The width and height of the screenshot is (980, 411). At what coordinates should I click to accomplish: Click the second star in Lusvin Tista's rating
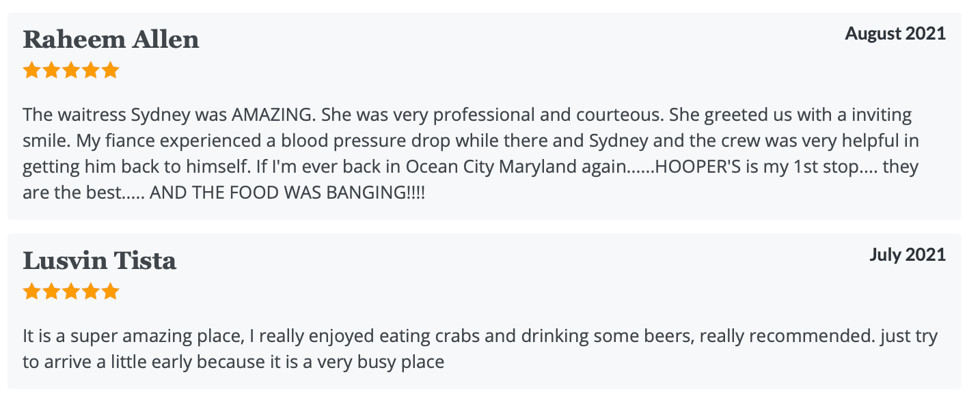tap(51, 292)
